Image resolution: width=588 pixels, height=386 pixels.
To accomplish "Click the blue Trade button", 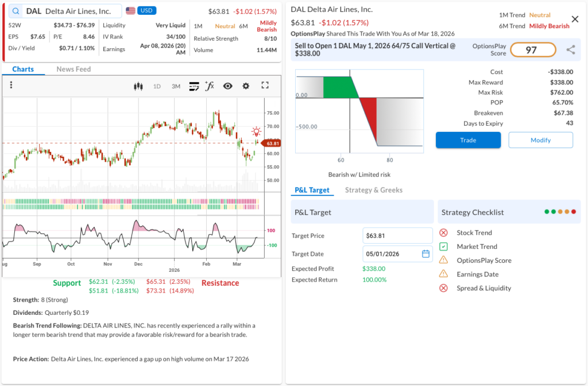I will [468, 140].
